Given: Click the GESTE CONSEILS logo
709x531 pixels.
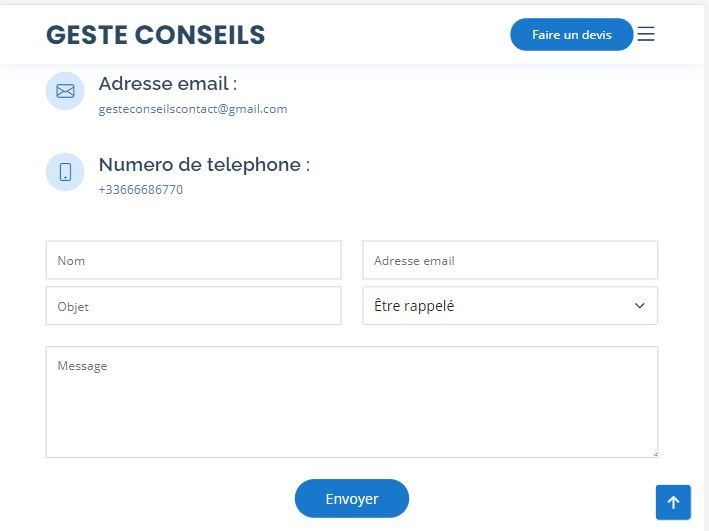Looking at the screenshot, I should (156, 35).
